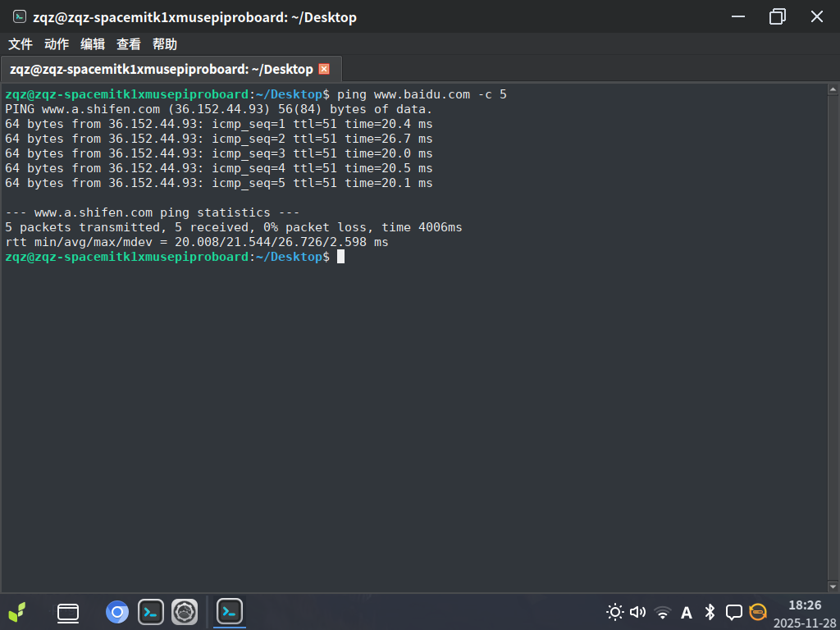The image size is (840, 630).
Task: Click the icmp_seq=5 reply line
Action: [x=218, y=183]
